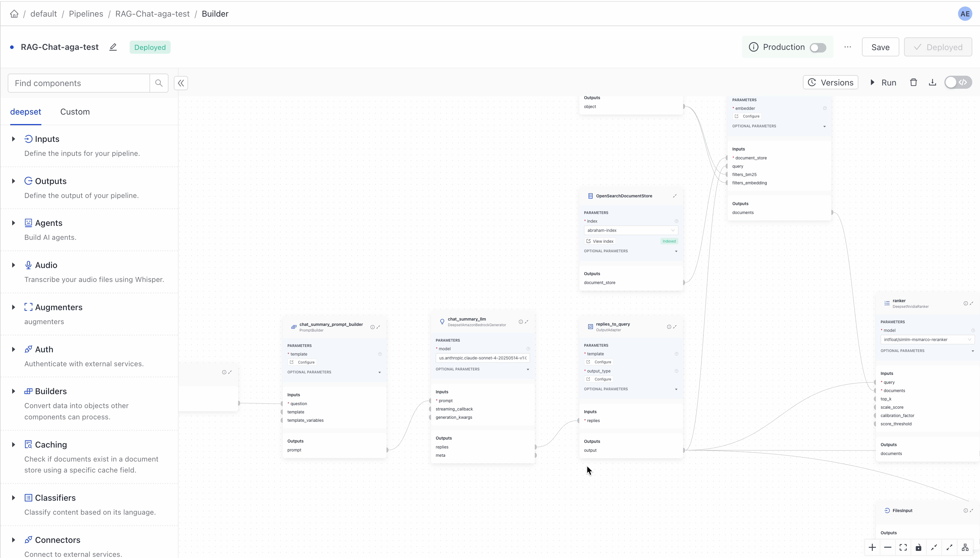Image resolution: width=980 pixels, height=558 pixels.
Task: Fit the pipeline to the view
Action: tap(903, 547)
